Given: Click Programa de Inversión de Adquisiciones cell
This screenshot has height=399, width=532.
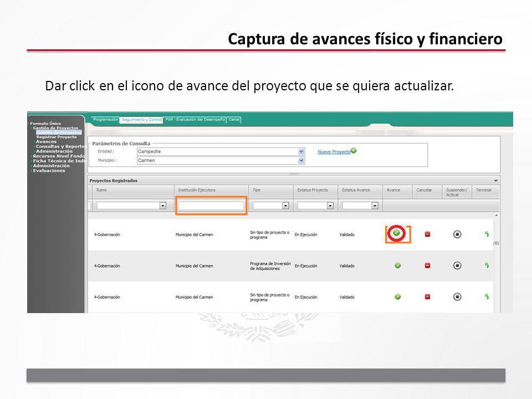Looking at the screenshot, I should [x=270, y=266].
